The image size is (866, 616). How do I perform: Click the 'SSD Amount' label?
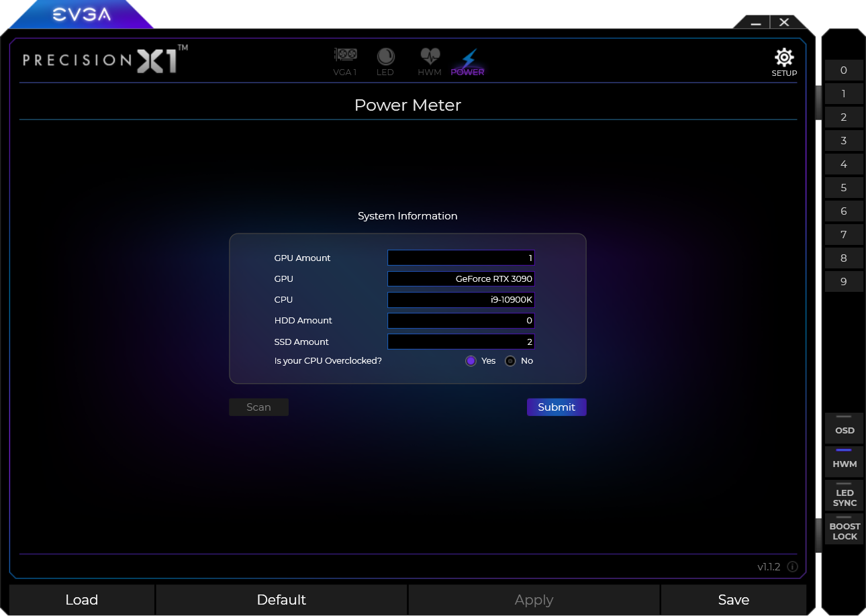[x=301, y=342]
